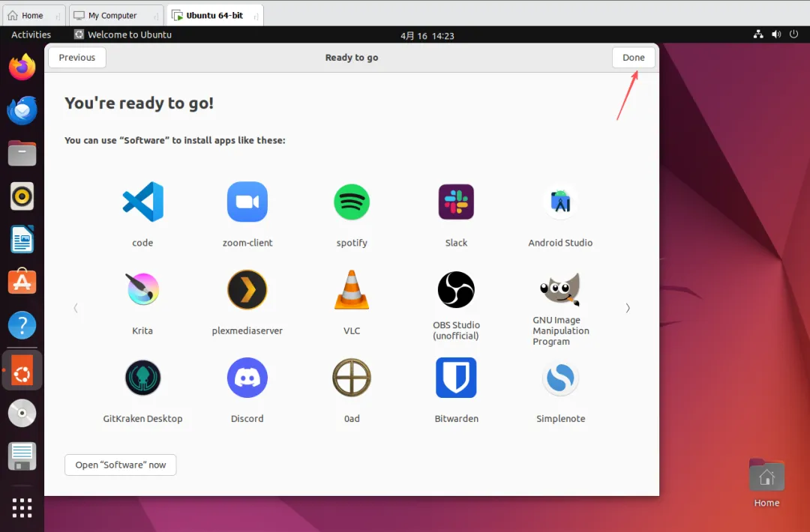Pick the Bitwarden shield icon
This screenshot has width=810, height=532.
click(456, 378)
